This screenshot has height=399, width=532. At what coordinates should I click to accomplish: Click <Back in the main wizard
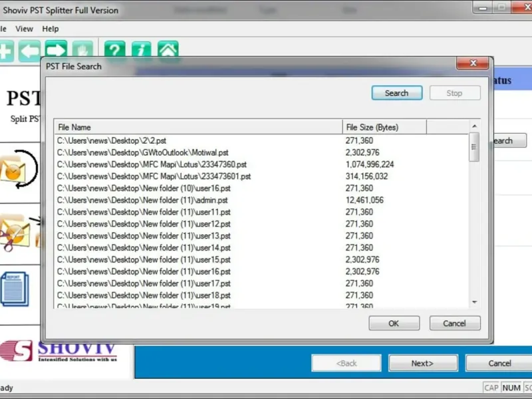[346, 363]
